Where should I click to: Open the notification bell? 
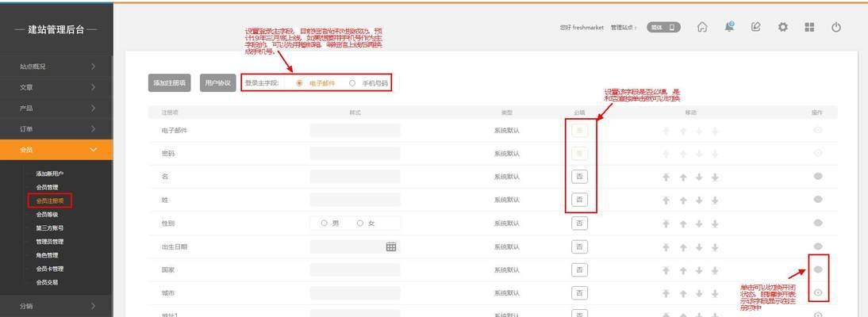click(730, 27)
